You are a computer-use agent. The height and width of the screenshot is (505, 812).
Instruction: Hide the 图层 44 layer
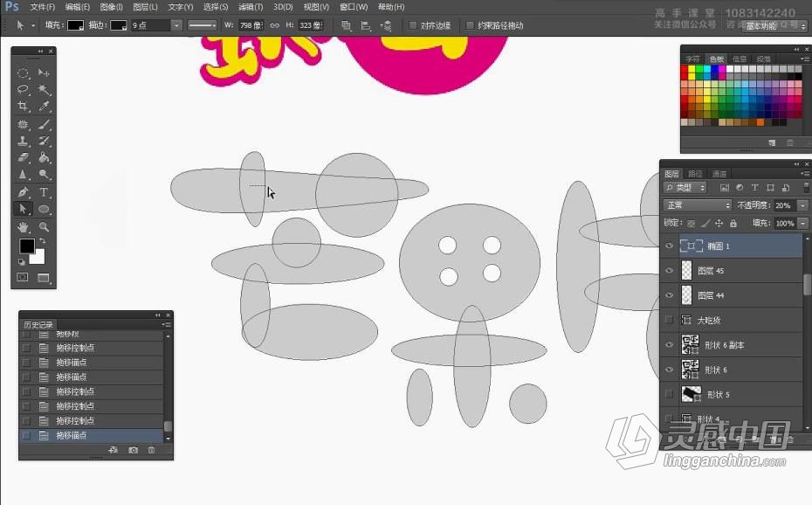point(669,295)
